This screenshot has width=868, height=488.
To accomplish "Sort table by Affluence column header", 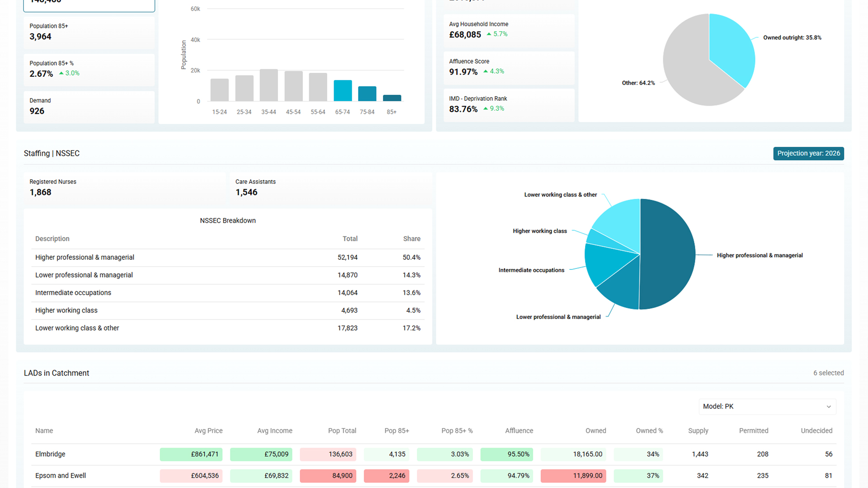I will (x=519, y=431).
